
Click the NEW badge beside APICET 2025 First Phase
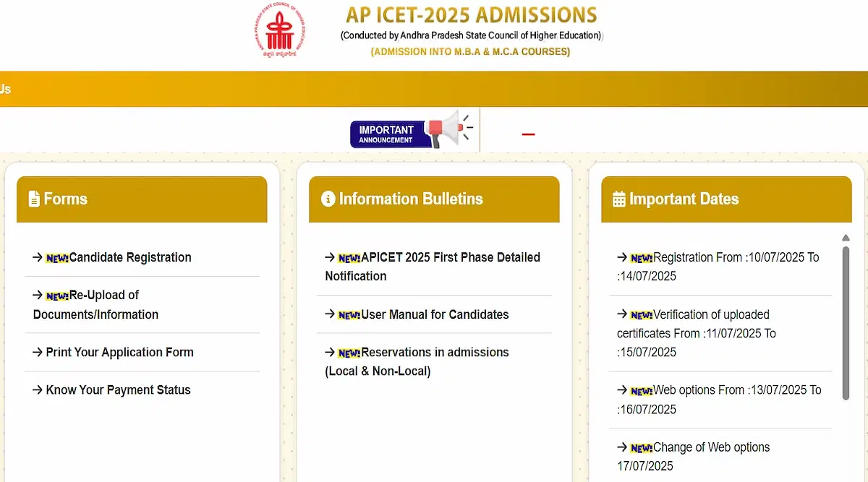pyautogui.click(x=349, y=258)
